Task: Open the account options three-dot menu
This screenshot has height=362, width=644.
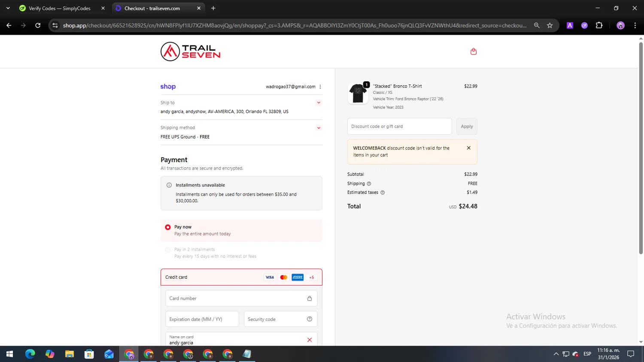Action: [x=320, y=87]
